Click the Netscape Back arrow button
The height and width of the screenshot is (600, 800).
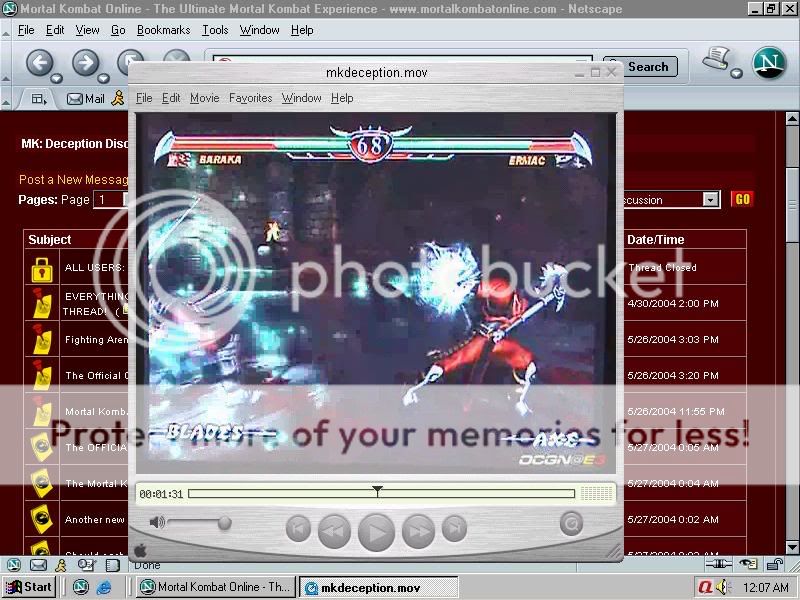pos(39,63)
